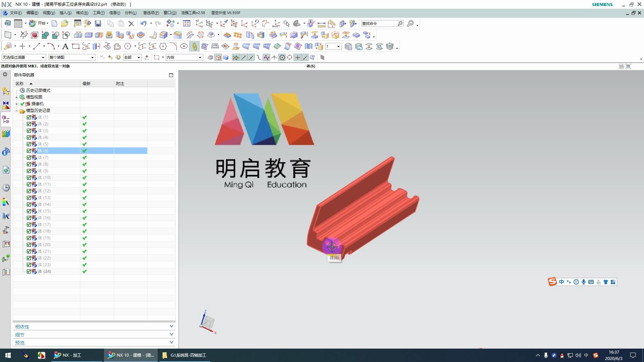Click the Part Navigator settings gear
The image size is (644, 362).
pos(5,74)
